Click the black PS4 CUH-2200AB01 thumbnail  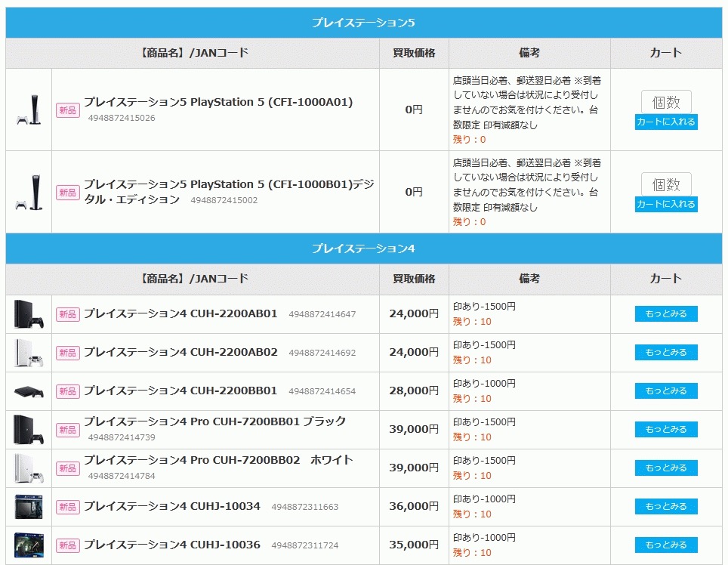click(29, 314)
